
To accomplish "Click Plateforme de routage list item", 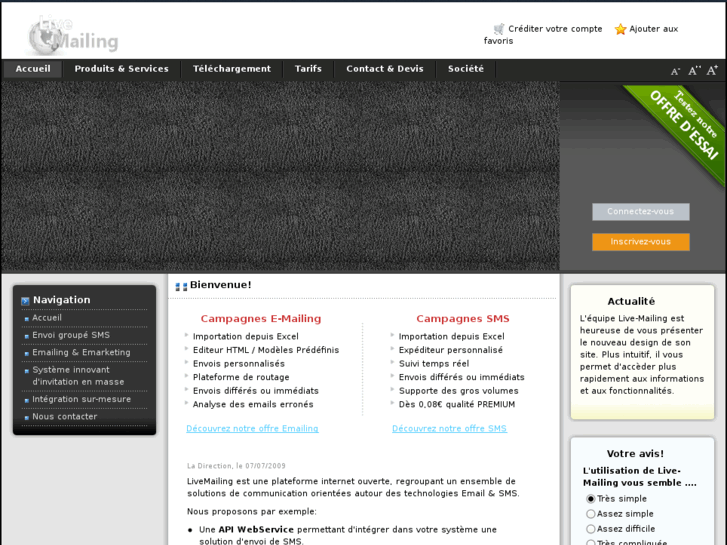I will [241, 377].
